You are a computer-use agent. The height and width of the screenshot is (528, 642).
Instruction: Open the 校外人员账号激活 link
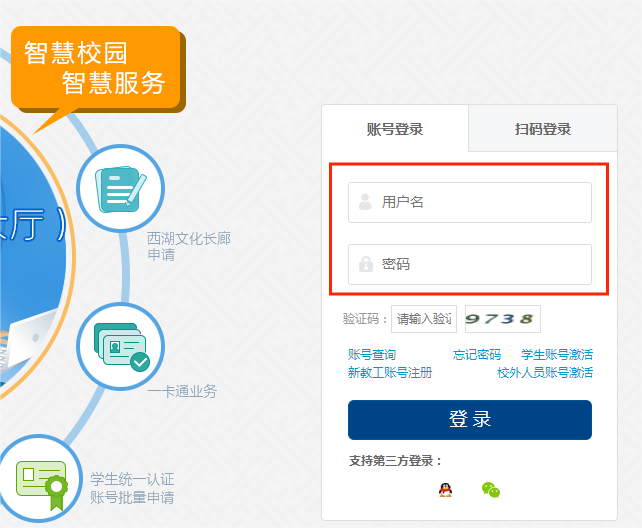(x=545, y=372)
